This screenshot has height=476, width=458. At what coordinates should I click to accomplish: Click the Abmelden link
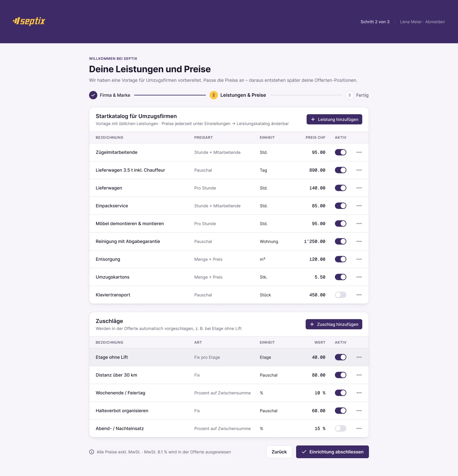point(435,22)
